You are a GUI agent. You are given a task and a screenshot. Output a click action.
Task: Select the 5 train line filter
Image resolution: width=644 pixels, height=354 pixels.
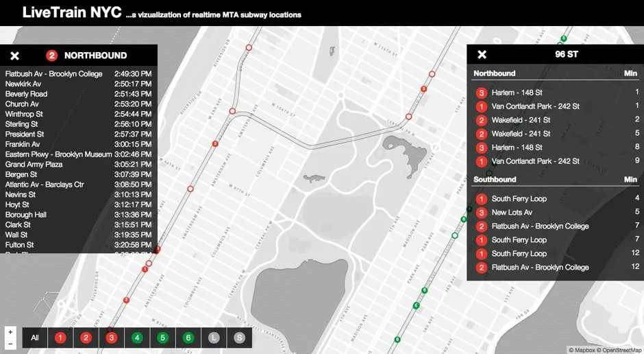click(x=162, y=338)
